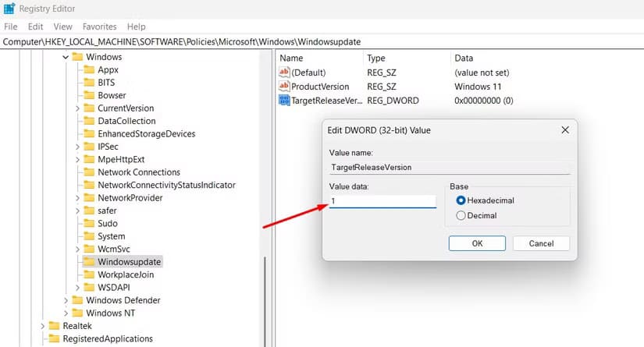Click the System folder icon

click(89, 235)
